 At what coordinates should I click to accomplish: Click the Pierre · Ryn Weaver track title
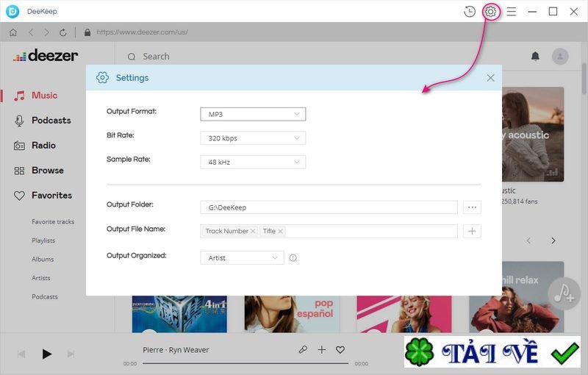click(x=176, y=350)
